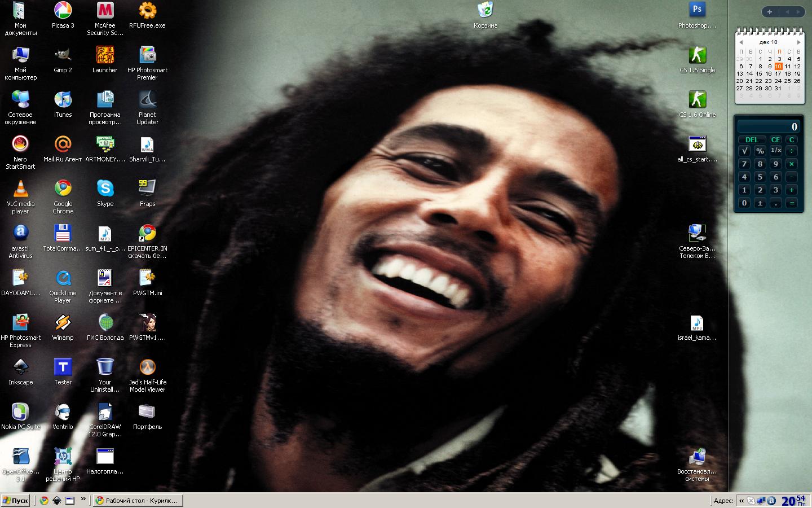This screenshot has height=508, width=812.
Task: Expand hidden quick launch icons chevron
Action: coord(83,499)
